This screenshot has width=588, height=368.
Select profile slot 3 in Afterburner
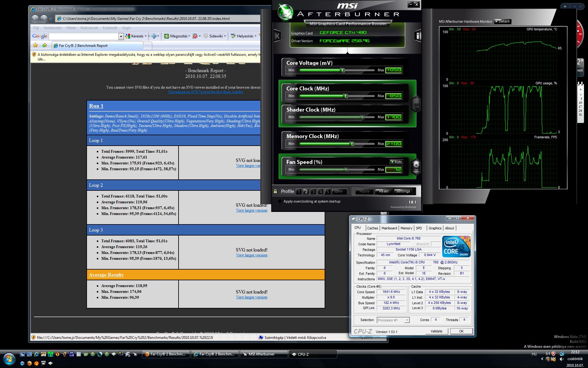[x=313, y=191]
